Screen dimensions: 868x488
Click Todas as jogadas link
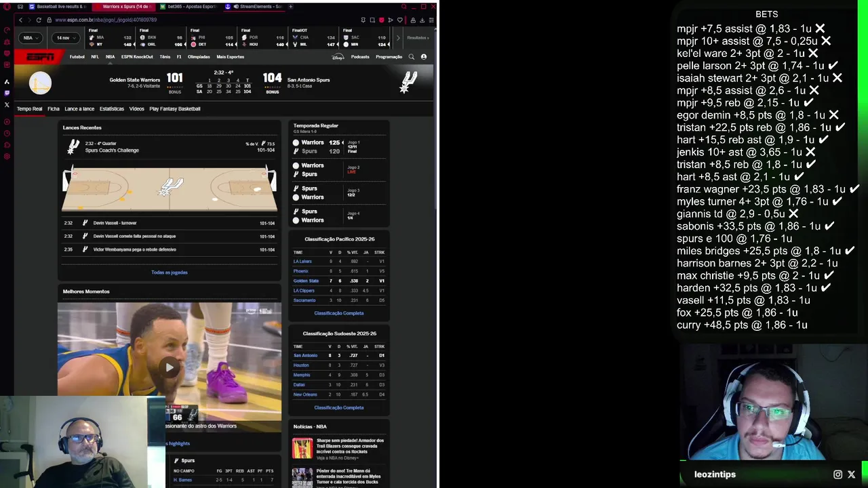pos(170,272)
